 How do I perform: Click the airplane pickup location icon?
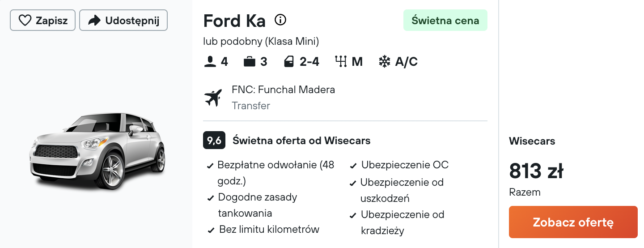coord(213,98)
